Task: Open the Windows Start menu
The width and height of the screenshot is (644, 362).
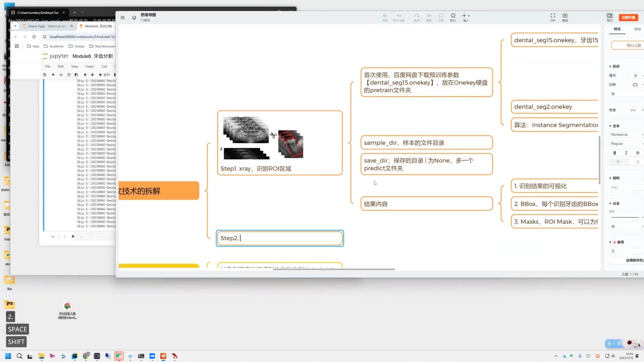Action: click(x=8, y=356)
